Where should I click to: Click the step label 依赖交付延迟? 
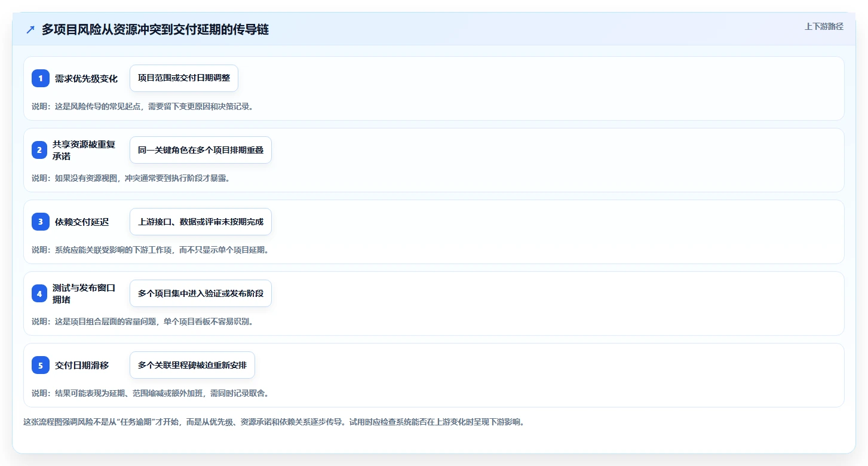coord(82,222)
